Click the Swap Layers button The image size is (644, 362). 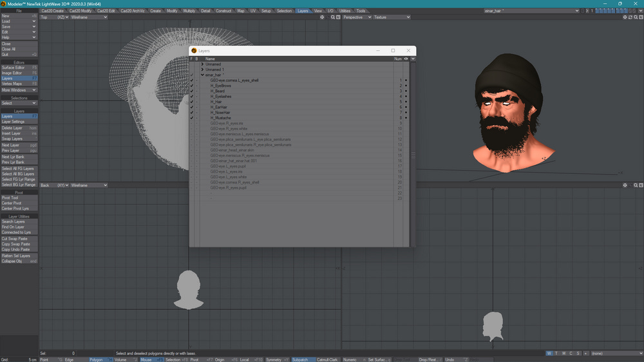19,139
